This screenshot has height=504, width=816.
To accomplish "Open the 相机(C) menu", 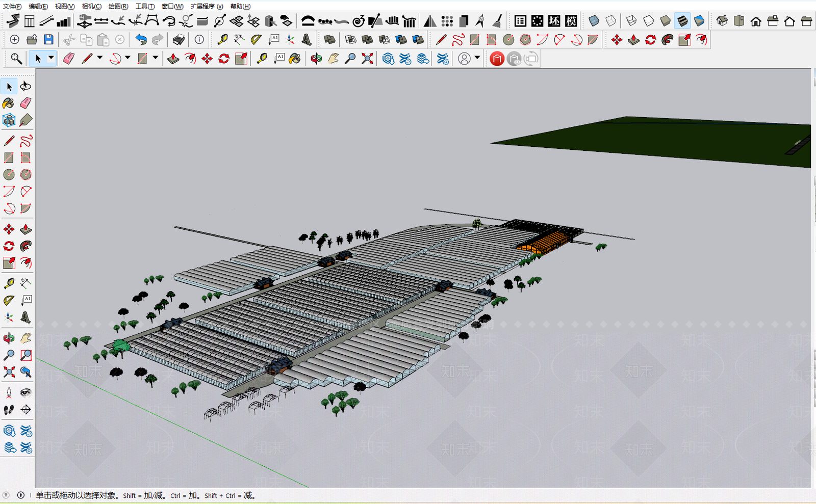I will (x=92, y=6).
